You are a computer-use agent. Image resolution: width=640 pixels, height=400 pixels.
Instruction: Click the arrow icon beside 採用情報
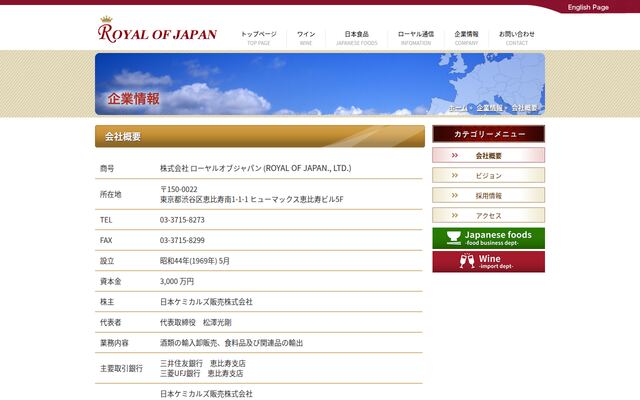coord(455,196)
